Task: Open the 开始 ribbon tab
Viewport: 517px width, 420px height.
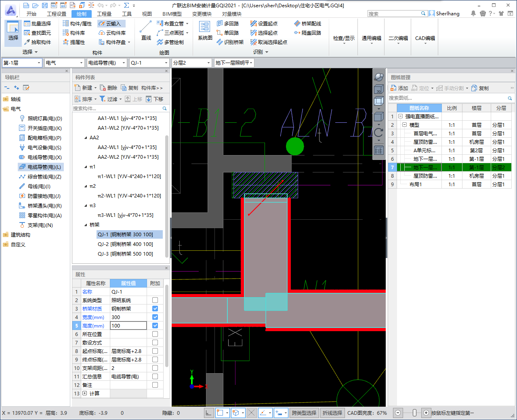Action: tap(31, 14)
